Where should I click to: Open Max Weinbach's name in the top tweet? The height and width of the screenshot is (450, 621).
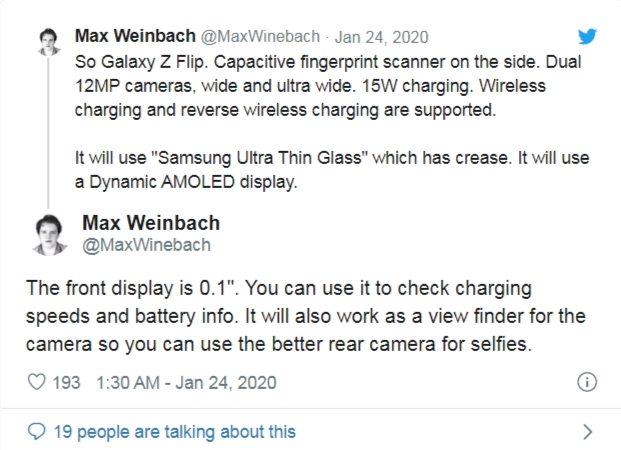click(x=136, y=38)
